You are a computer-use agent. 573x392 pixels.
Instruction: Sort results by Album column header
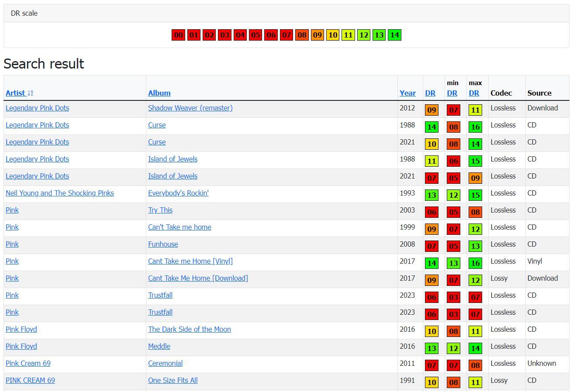(159, 93)
